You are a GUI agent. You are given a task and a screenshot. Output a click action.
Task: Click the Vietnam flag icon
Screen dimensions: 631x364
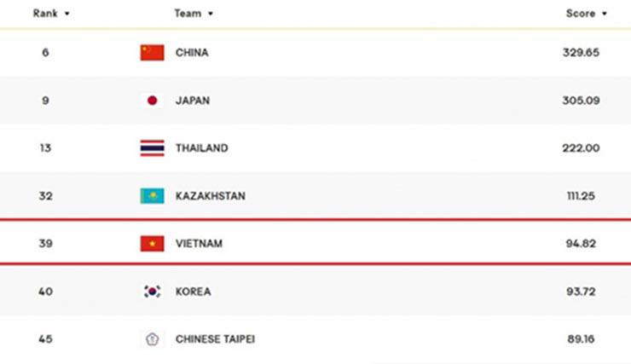tap(152, 244)
